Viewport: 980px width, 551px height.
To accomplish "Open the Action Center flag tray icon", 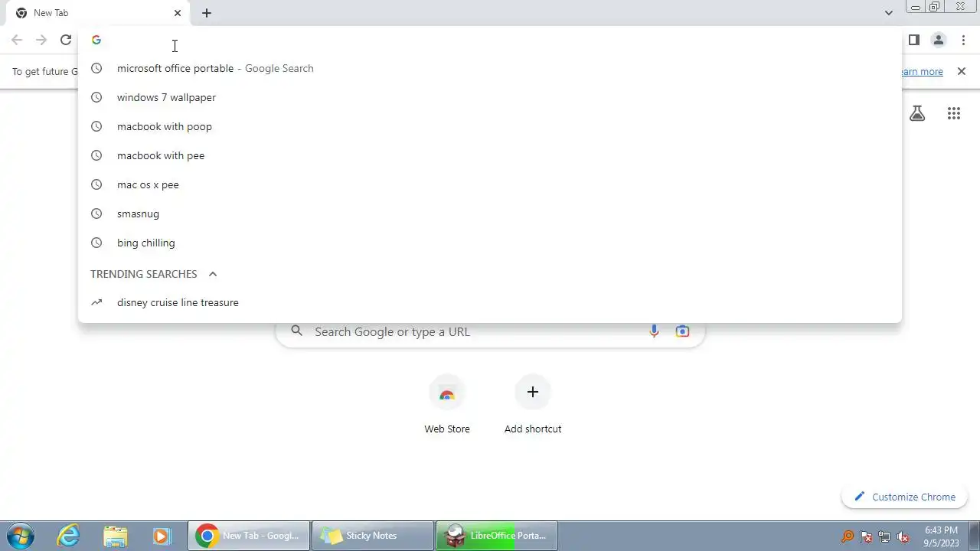I will [866, 536].
